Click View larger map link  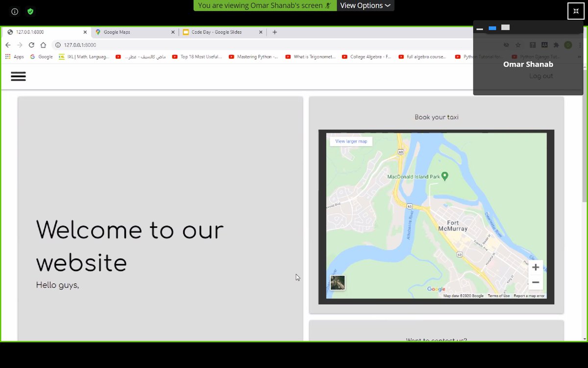[351, 141]
